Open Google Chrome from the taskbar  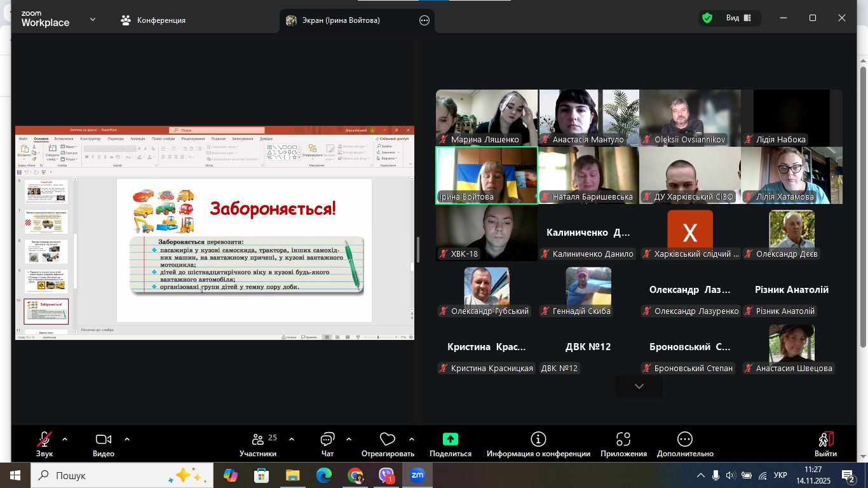click(x=355, y=475)
